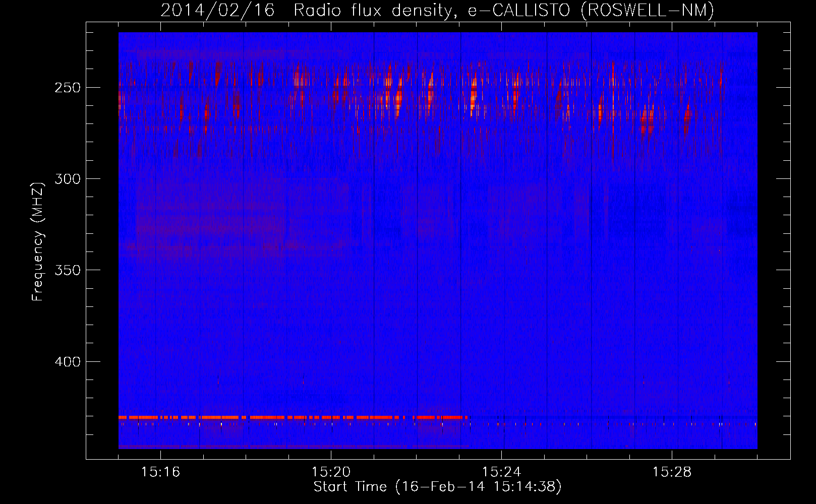Click the 'Frequency (MHZ)' axis label
Image resolution: width=816 pixels, height=504 pixels.
[38, 242]
